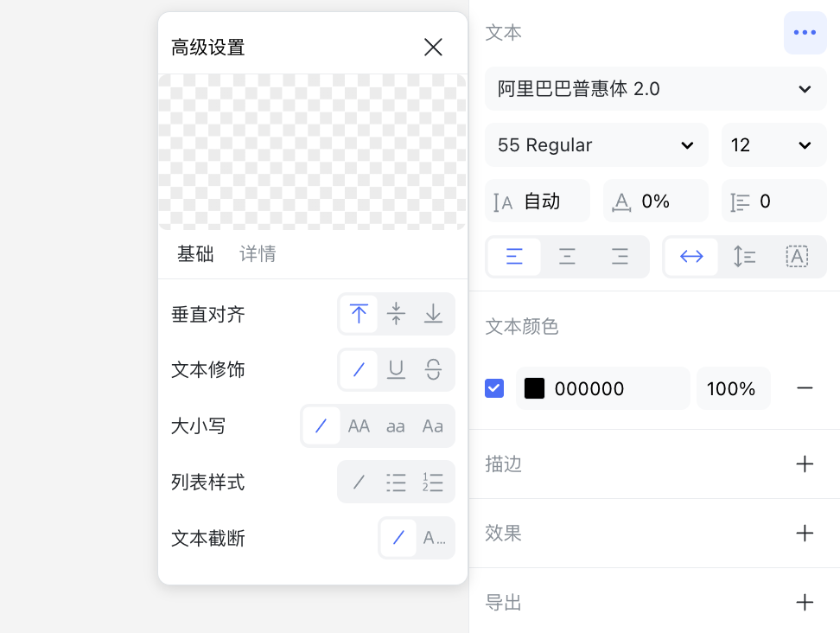Click the 列表样式 label
This screenshot has width=840, height=633.
click(208, 482)
